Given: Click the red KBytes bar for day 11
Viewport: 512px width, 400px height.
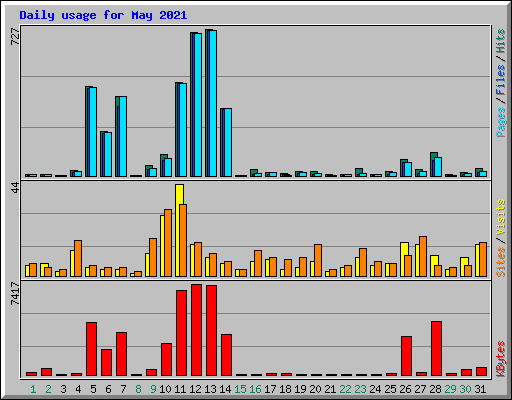Looking at the screenshot, I should coord(181,333).
